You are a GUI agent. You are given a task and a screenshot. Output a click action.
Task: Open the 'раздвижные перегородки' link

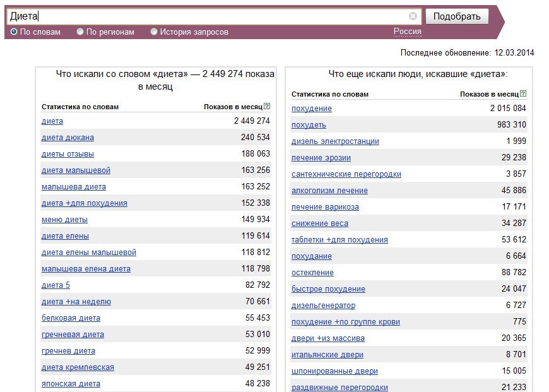339,388
